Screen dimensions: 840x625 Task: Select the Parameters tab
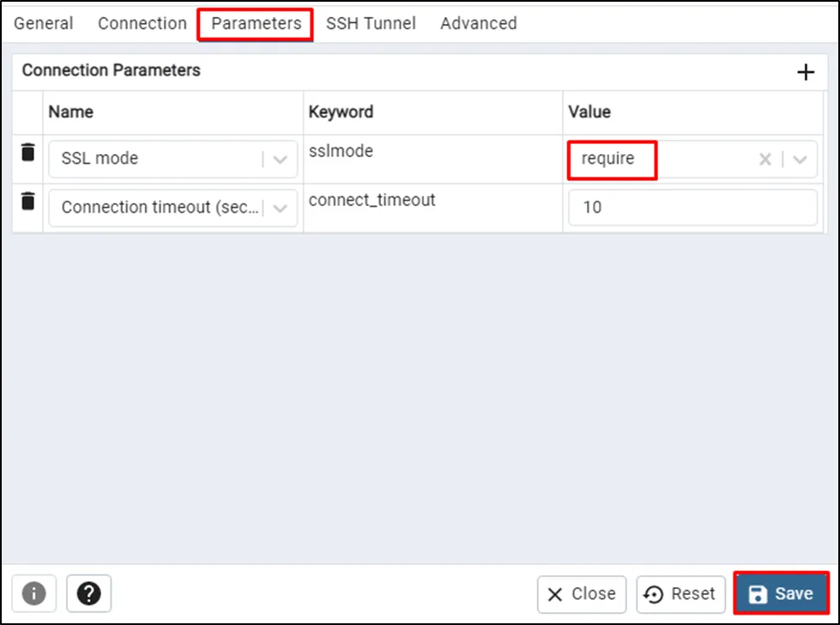(256, 24)
